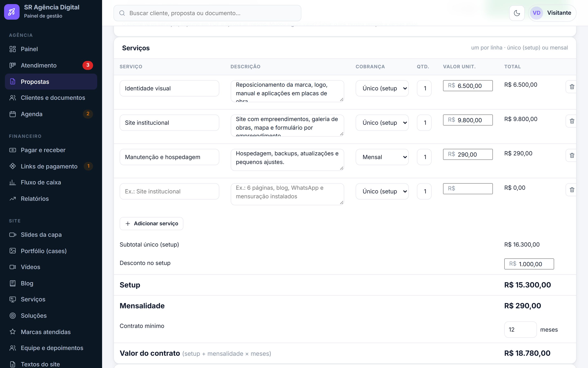Click the Relatórios trend icon
588x368 pixels.
(x=13, y=199)
